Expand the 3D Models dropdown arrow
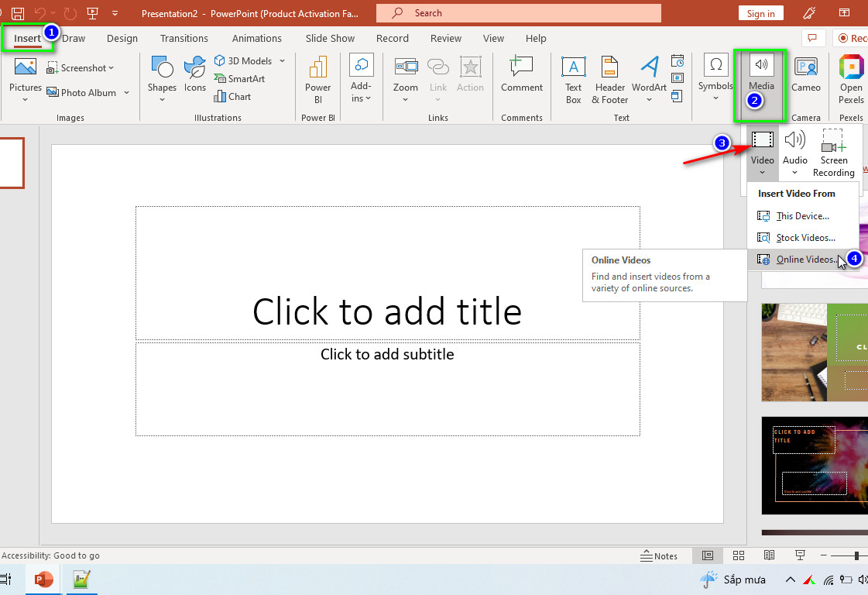Image resolution: width=868 pixels, height=595 pixels. [283, 61]
